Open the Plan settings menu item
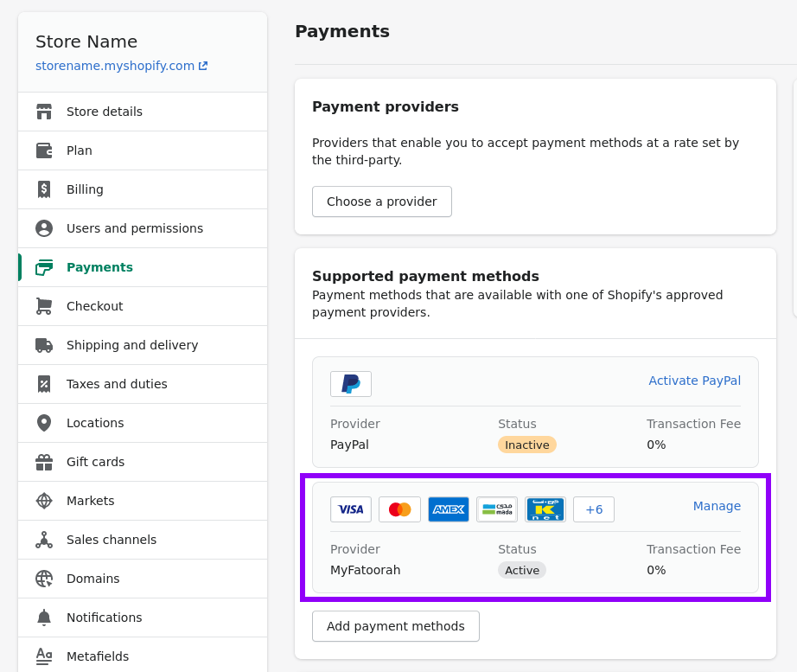The width and height of the screenshot is (797, 672). (80, 150)
